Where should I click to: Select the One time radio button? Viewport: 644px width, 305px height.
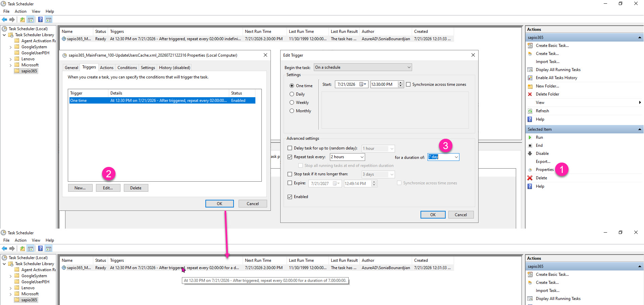292,86
